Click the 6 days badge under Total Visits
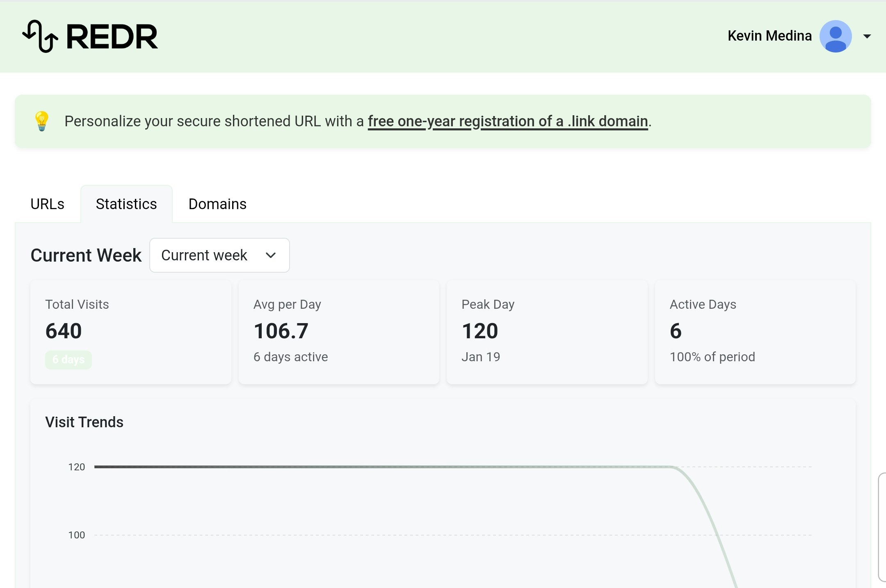Image resolution: width=886 pixels, height=588 pixels. click(69, 360)
